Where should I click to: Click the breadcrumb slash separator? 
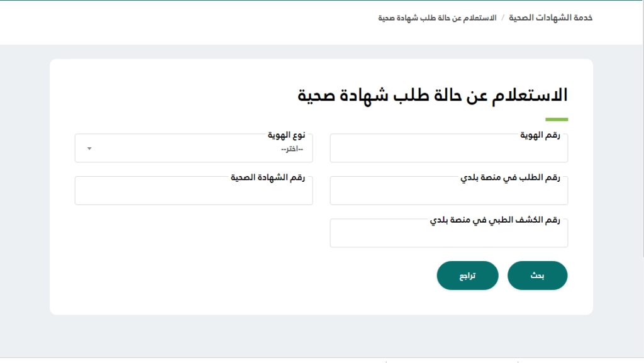pyautogui.click(x=502, y=18)
